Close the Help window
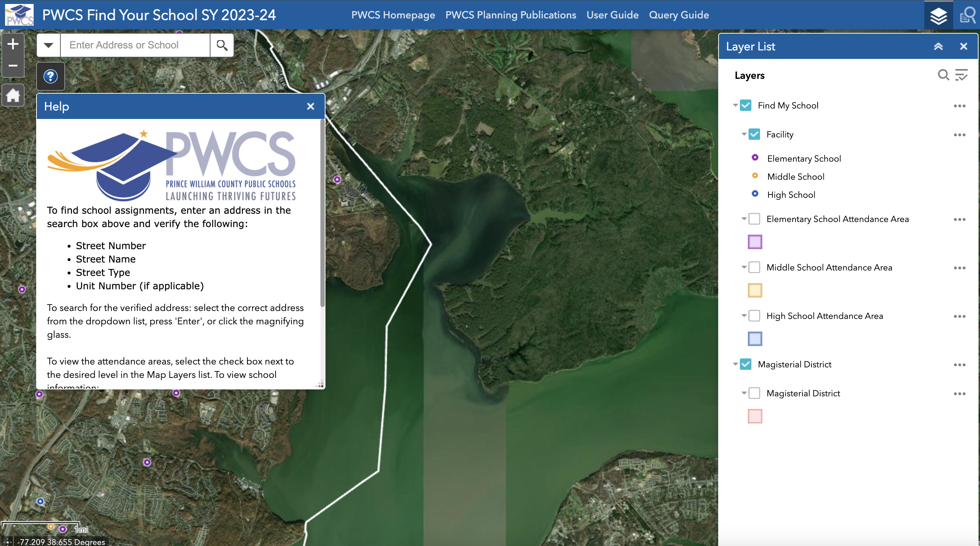Screen dimensions: 980x546 [x=310, y=107]
